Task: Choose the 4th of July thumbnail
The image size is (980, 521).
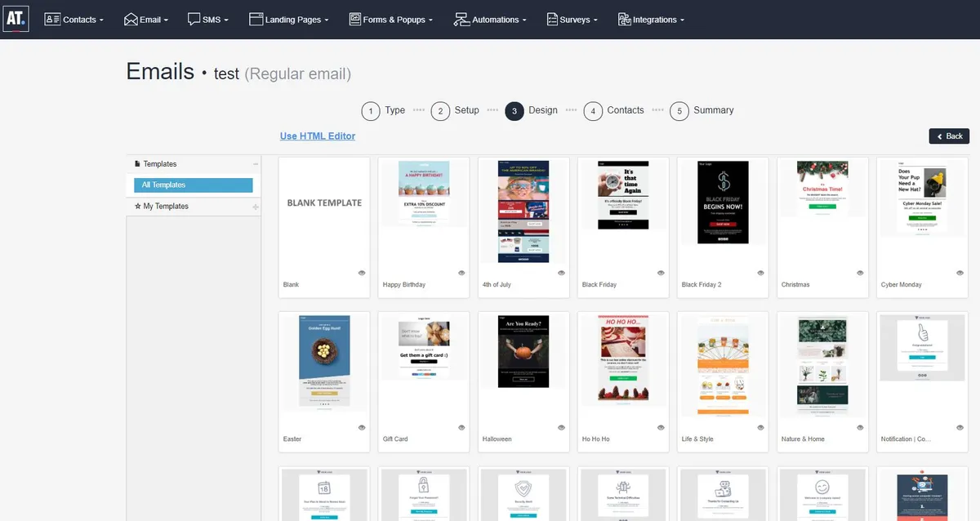Action: pos(523,211)
